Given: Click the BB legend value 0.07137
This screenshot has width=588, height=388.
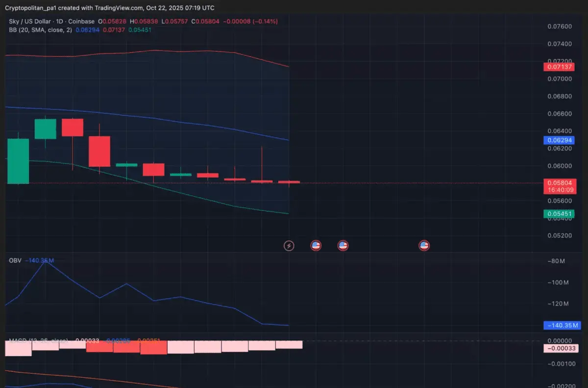Looking at the screenshot, I should [x=114, y=30].
